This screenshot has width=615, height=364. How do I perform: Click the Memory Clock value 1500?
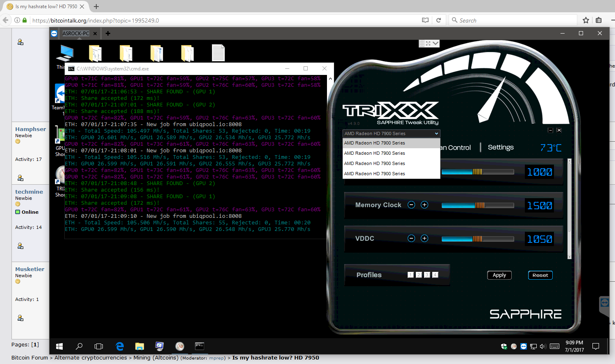539,206
